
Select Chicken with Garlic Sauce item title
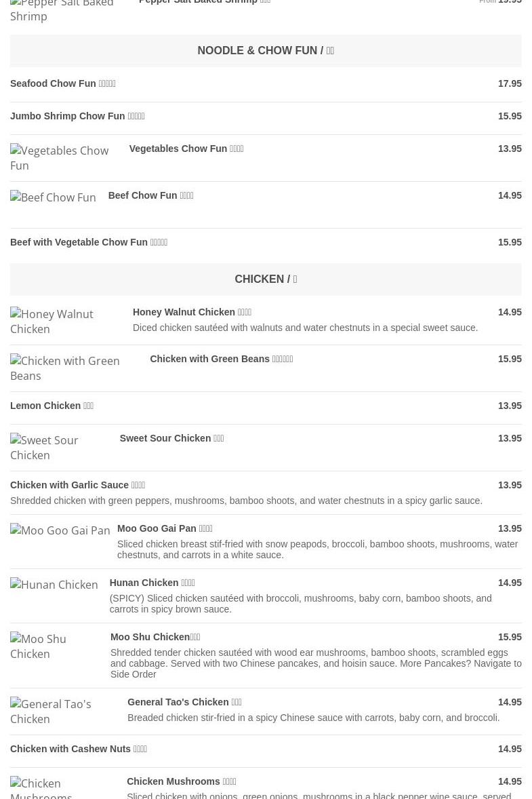[77, 485]
